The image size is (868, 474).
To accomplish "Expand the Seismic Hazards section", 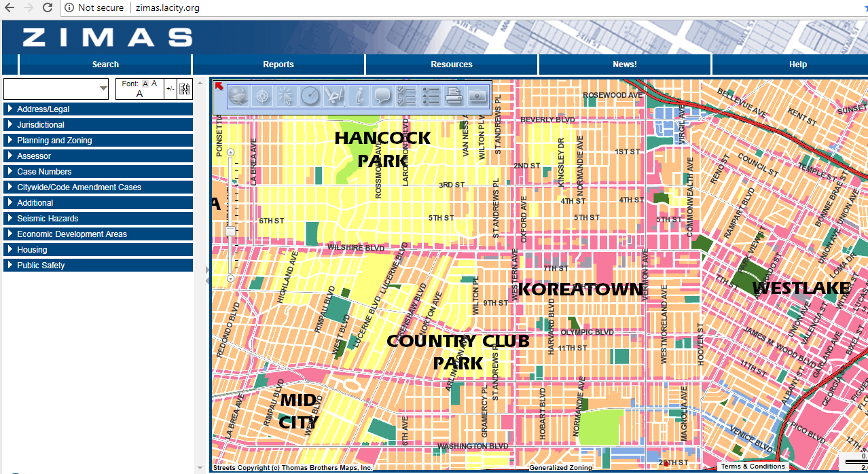I will click(48, 219).
